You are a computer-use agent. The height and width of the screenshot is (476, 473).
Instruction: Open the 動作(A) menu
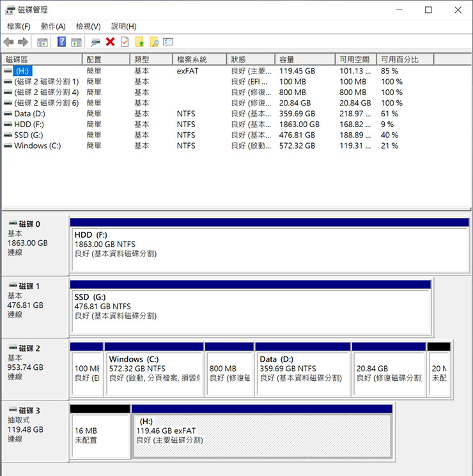click(53, 26)
